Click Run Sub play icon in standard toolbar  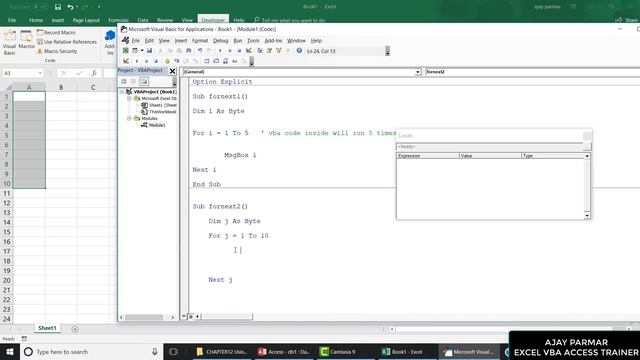coord(220,51)
